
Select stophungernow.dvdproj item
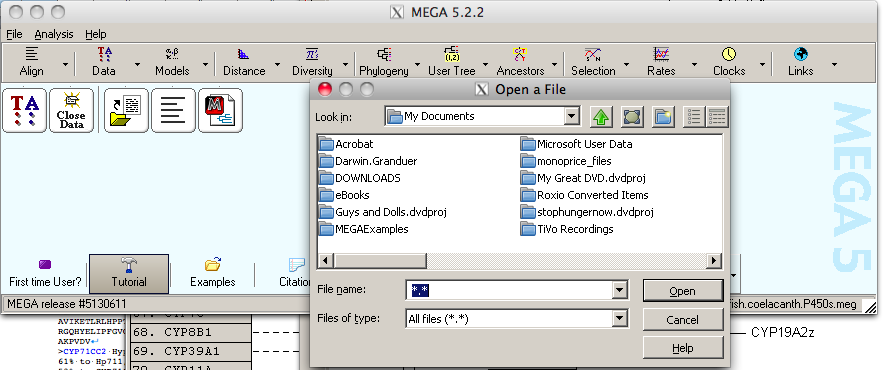click(587, 212)
